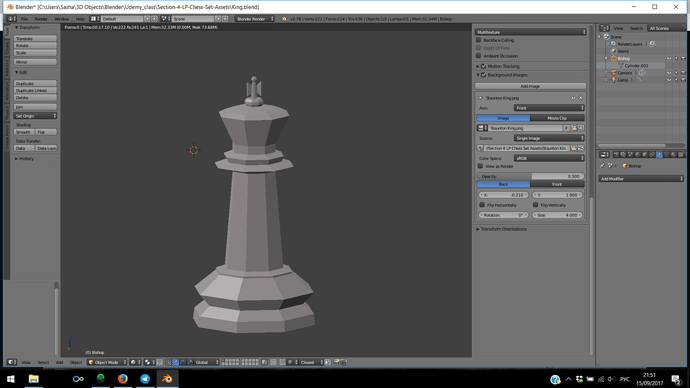690x388 pixels.
Task: Click the Duplicate Linked button
Action: (x=35, y=90)
